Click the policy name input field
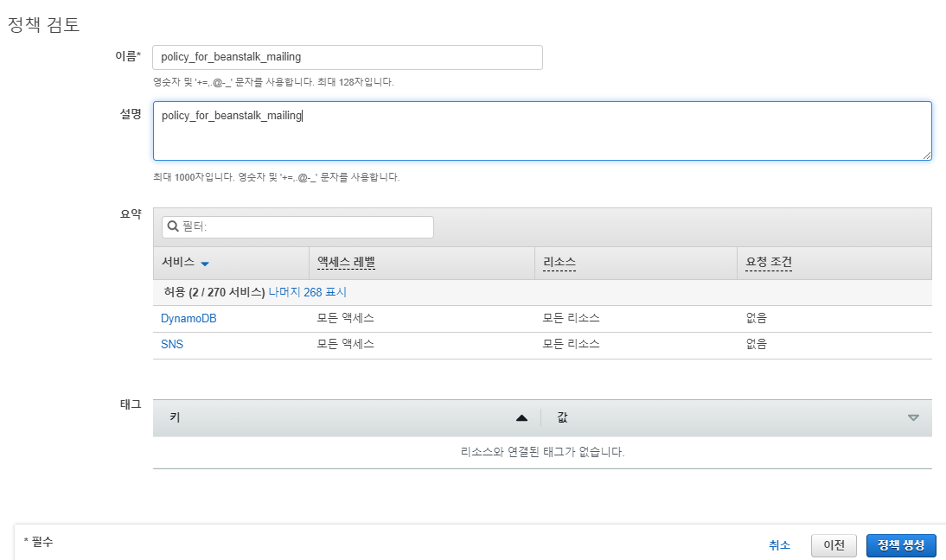This screenshot has height=560, width=946. point(348,57)
